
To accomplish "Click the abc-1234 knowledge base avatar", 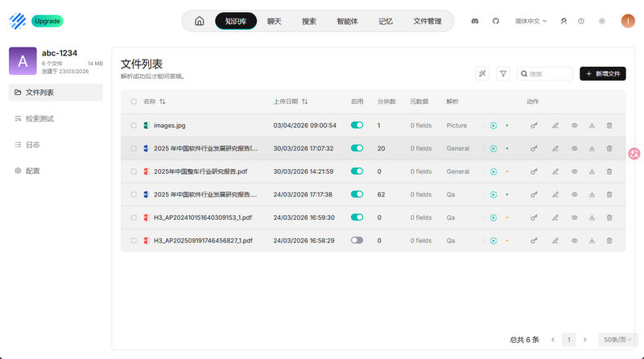I will [23, 61].
